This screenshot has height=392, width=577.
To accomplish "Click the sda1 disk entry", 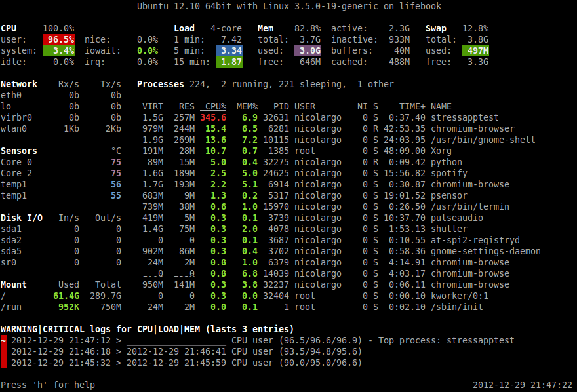I will click(x=11, y=229).
